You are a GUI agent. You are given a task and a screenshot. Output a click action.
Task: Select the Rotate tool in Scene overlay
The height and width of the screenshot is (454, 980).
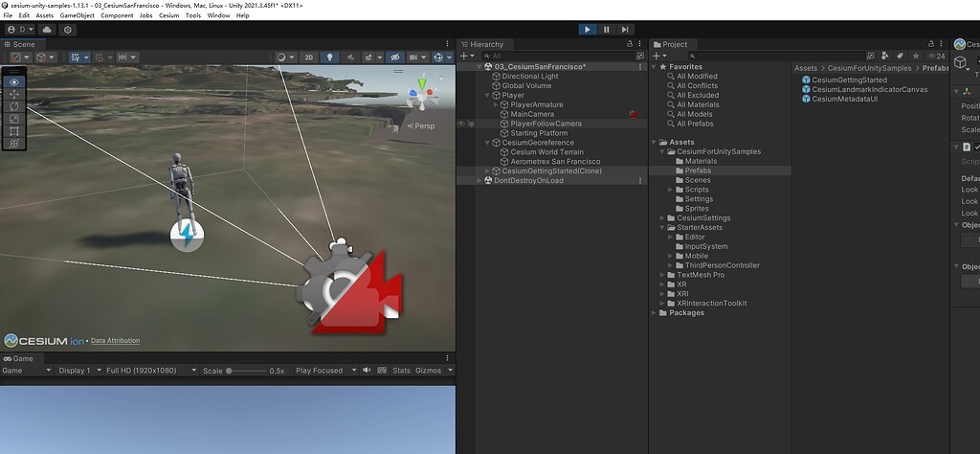[13, 106]
